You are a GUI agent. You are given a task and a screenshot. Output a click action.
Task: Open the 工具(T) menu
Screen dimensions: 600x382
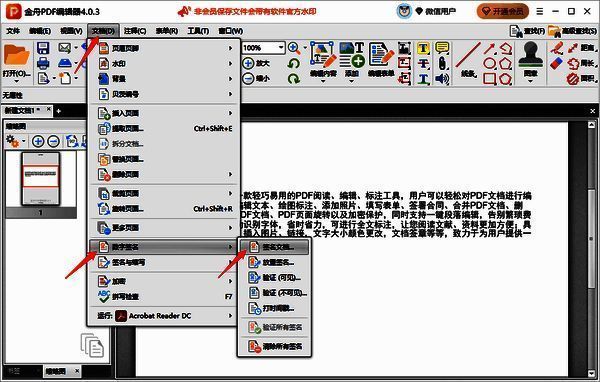click(198, 31)
